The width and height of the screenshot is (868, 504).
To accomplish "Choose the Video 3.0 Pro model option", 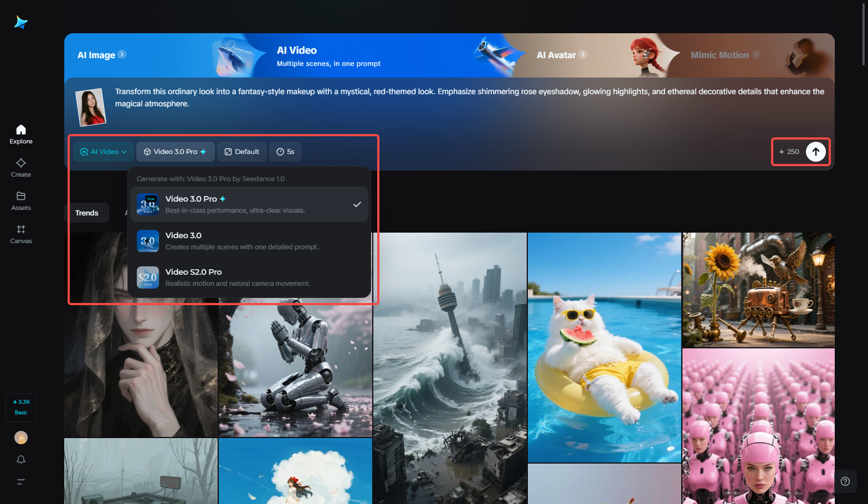I will pos(249,204).
